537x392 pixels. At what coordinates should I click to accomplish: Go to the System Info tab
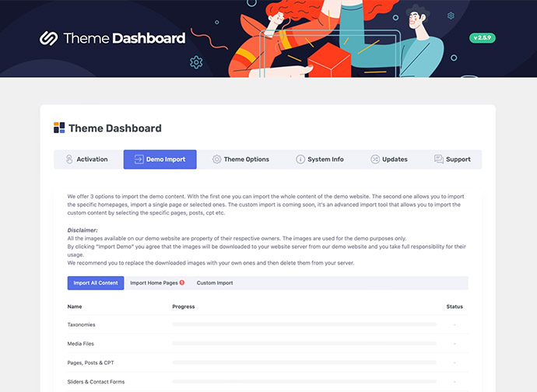point(320,159)
